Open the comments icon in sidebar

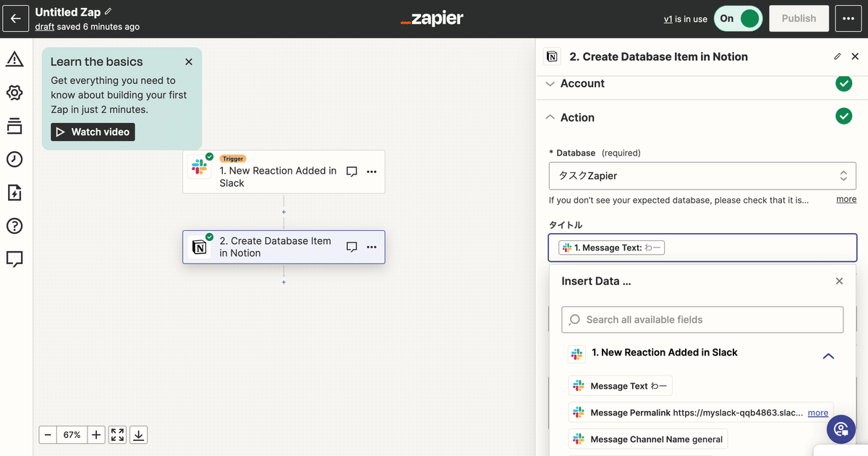click(14, 258)
